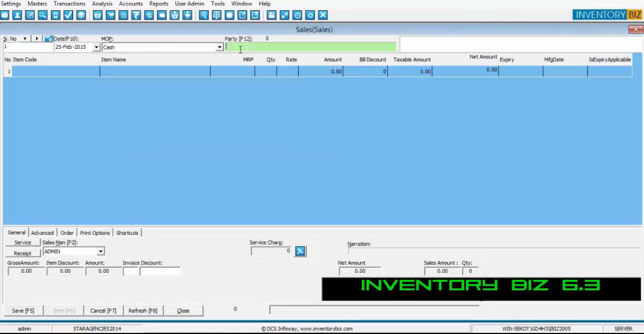Open the Masters menu
The height and width of the screenshot is (334, 644).
pyautogui.click(x=37, y=4)
